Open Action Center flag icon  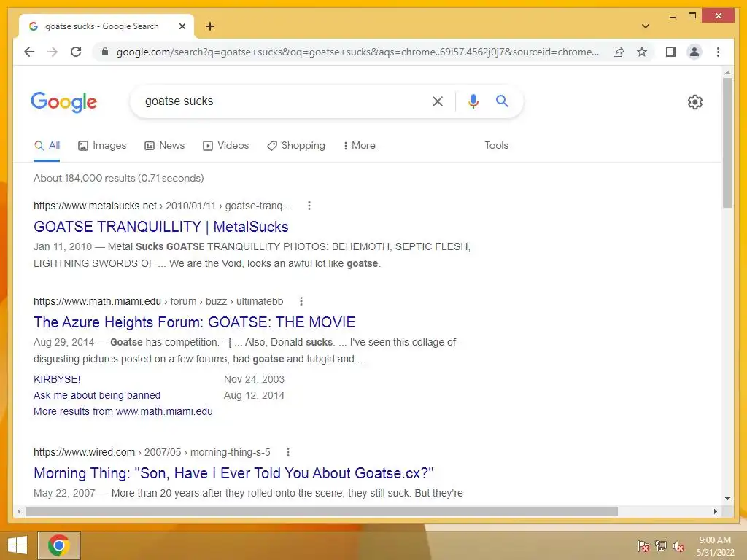pyautogui.click(x=643, y=545)
